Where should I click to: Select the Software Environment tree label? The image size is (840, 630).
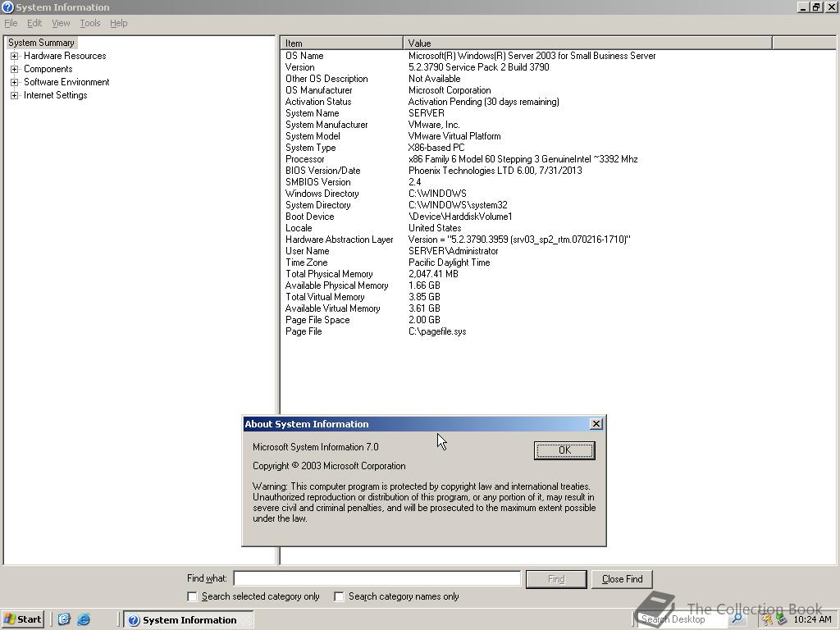pyautogui.click(x=66, y=82)
